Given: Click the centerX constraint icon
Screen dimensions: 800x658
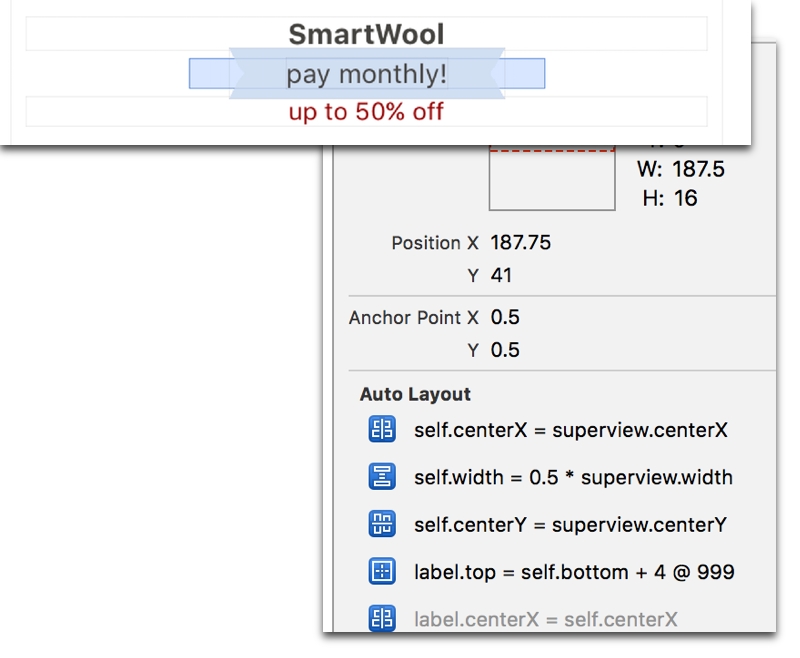Looking at the screenshot, I should (382, 431).
